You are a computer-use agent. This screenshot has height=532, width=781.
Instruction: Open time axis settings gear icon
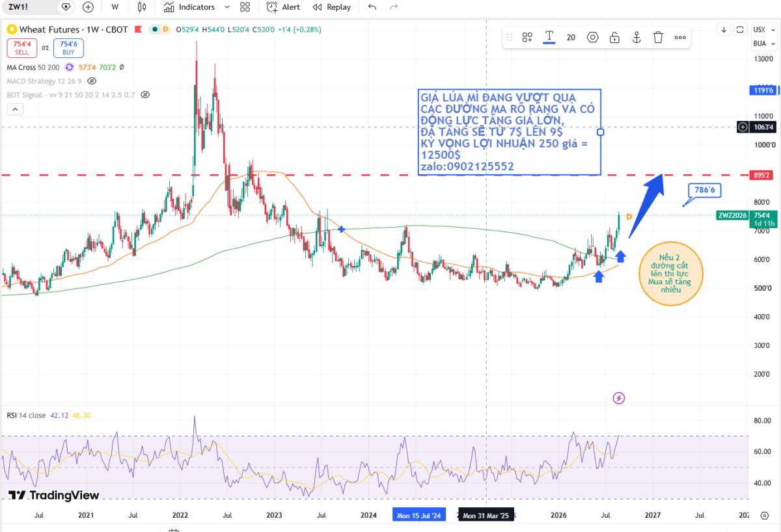(x=764, y=516)
